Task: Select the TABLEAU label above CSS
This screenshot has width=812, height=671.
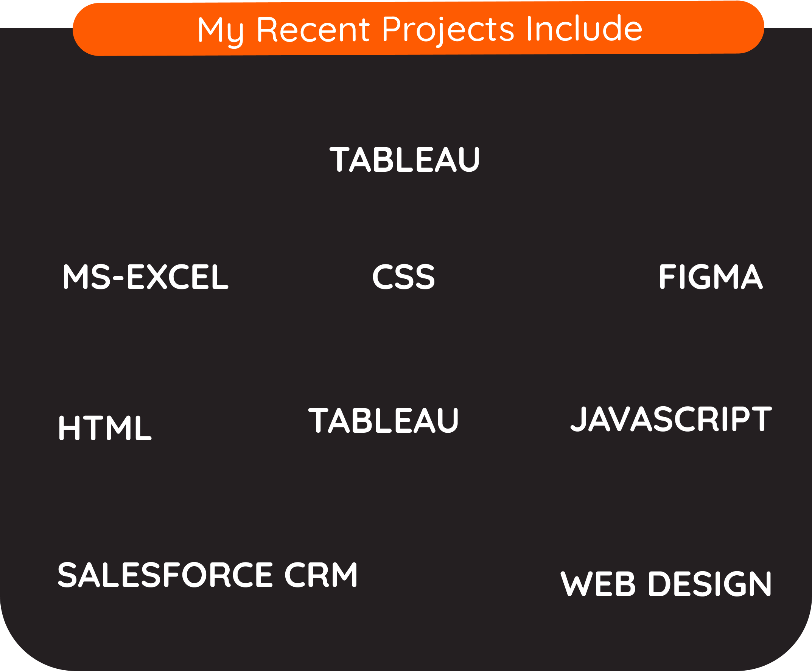Action: pyautogui.click(x=404, y=159)
